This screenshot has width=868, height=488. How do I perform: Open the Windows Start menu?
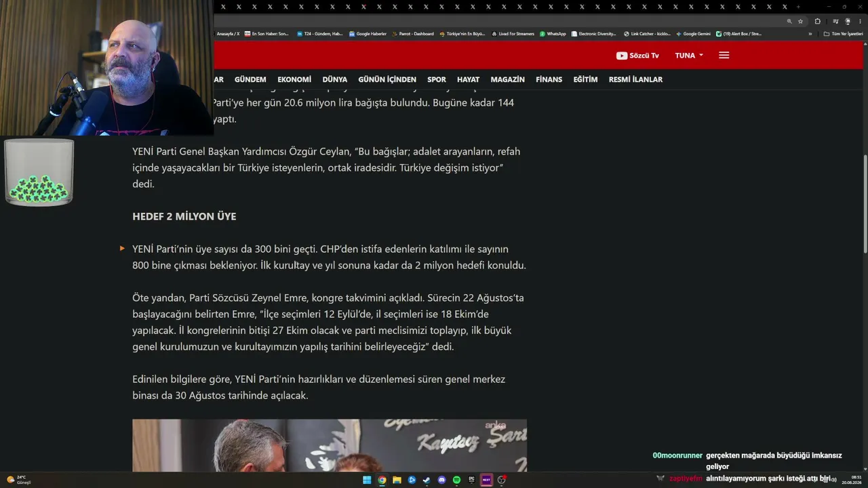coord(367,480)
